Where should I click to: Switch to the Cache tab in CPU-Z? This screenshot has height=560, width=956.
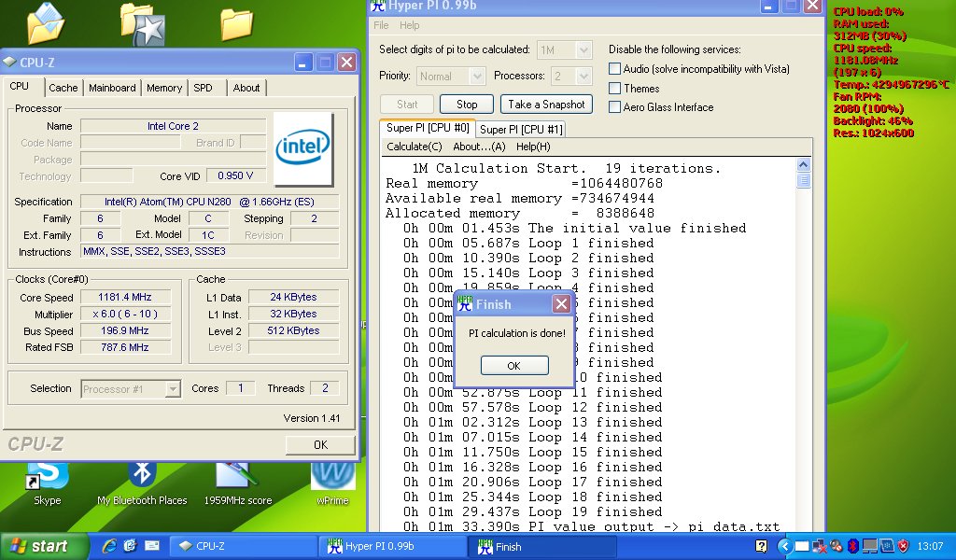(x=63, y=88)
